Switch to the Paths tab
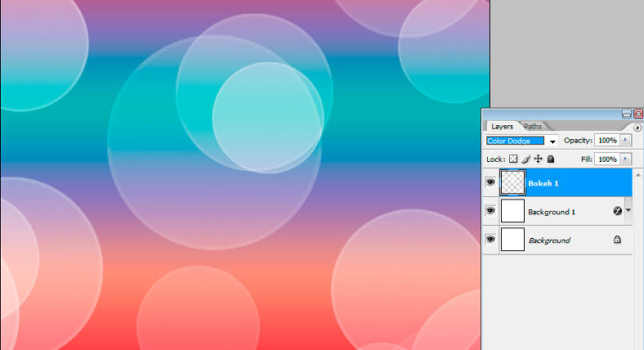Screen dimensions: 644x350 click(533, 126)
